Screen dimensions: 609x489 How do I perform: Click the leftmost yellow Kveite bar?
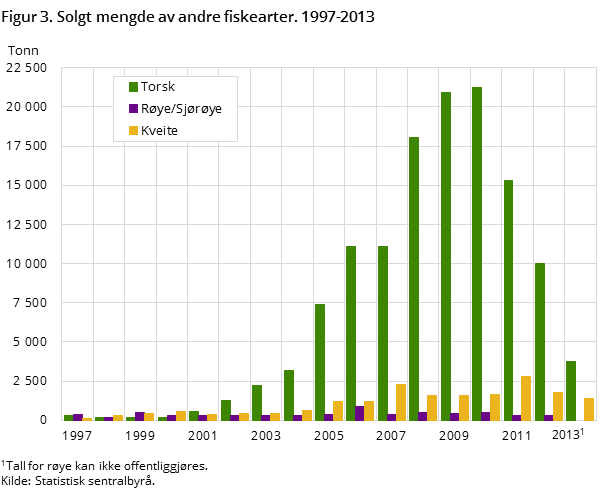87,419
